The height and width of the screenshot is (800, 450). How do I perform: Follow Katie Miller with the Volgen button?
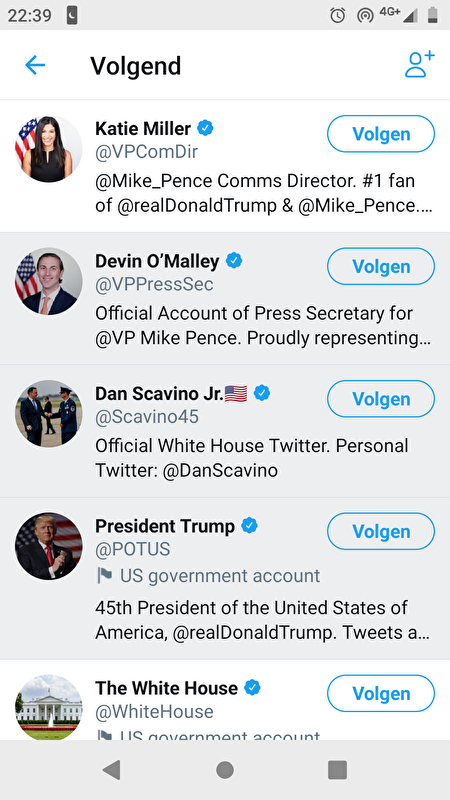pos(381,134)
